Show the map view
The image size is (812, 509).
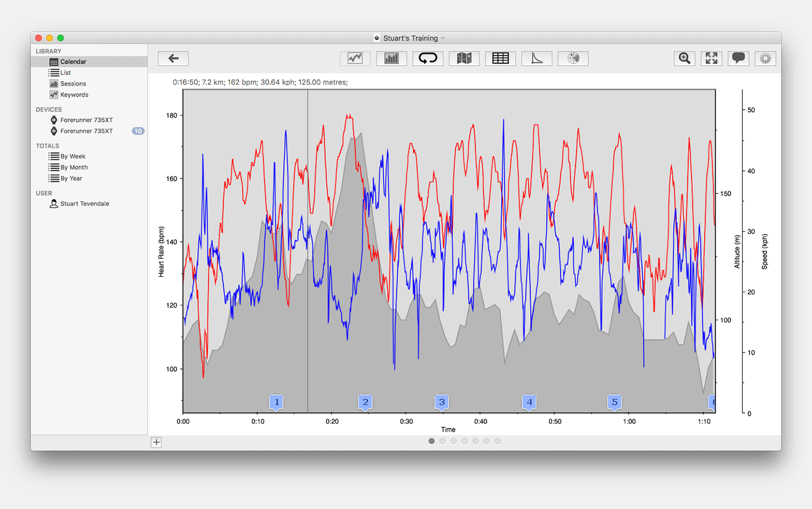[464, 58]
